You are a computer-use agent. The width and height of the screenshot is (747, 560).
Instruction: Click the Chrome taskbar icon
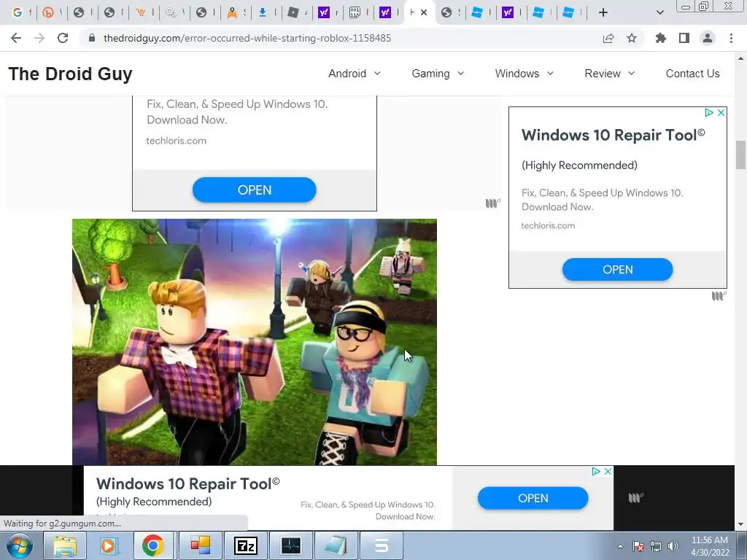[152, 545]
